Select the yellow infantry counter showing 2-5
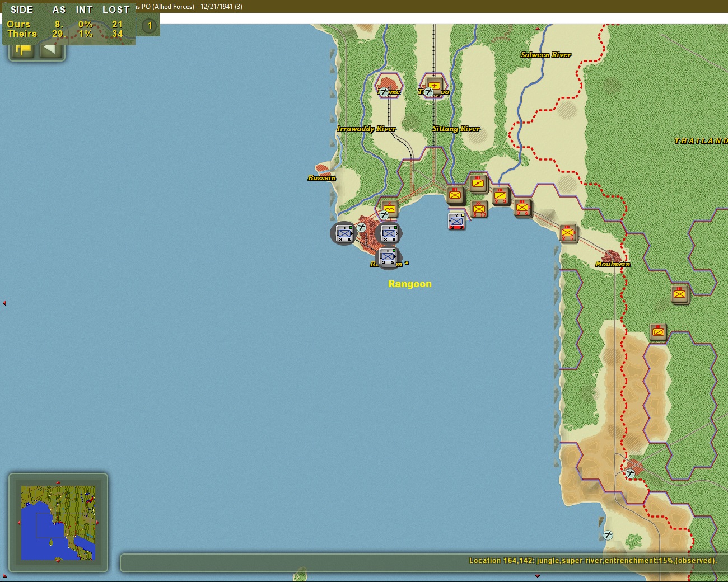 (x=568, y=233)
